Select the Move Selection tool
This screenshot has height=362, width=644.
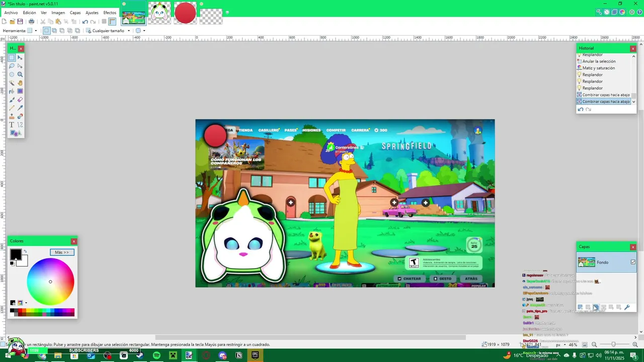point(20,66)
